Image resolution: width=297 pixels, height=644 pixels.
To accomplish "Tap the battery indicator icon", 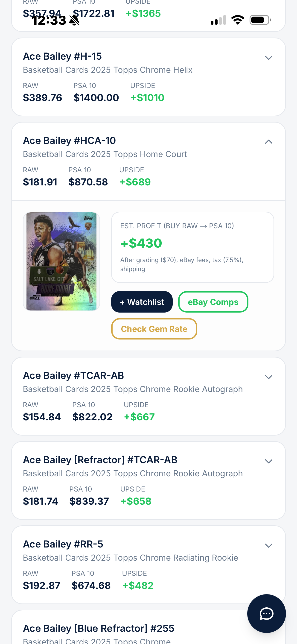I will [260, 20].
